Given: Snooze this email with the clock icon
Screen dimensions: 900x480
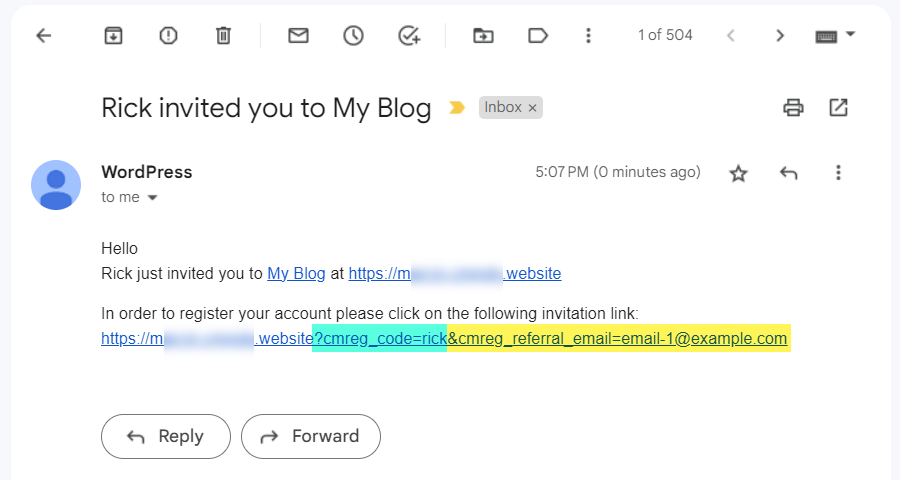Looking at the screenshot, I should pos(353,36).
